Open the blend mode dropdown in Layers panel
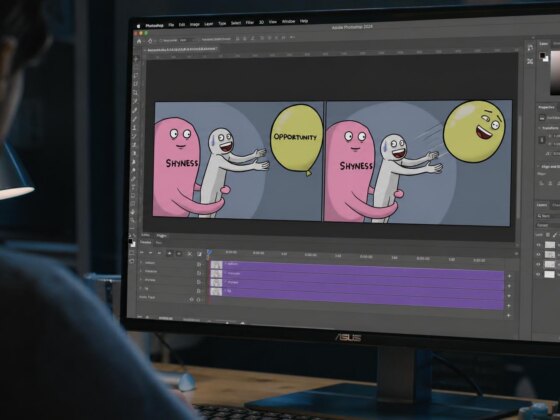Viewport: 560px width, 420px height. coord(548,225)
